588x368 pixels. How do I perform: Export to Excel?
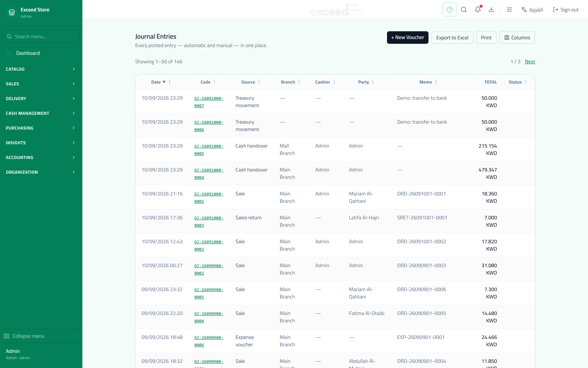(452, 38)
